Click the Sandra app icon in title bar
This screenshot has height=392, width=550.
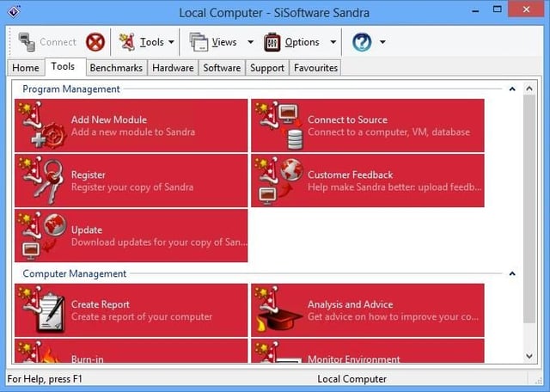14,11
